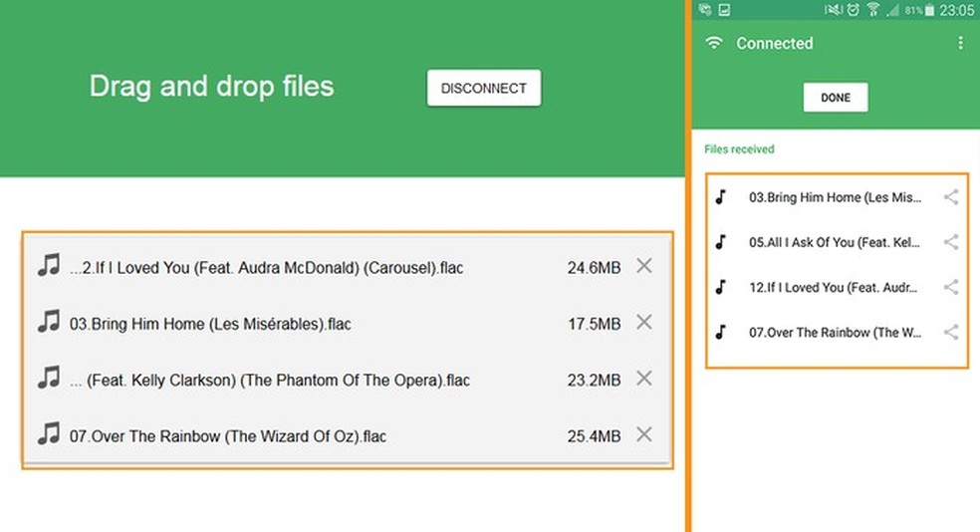Image resolution: width=980 pixels, height=532 pixels.
Task: Tap the battery icon in phone status bar
Action: (929, 10)
